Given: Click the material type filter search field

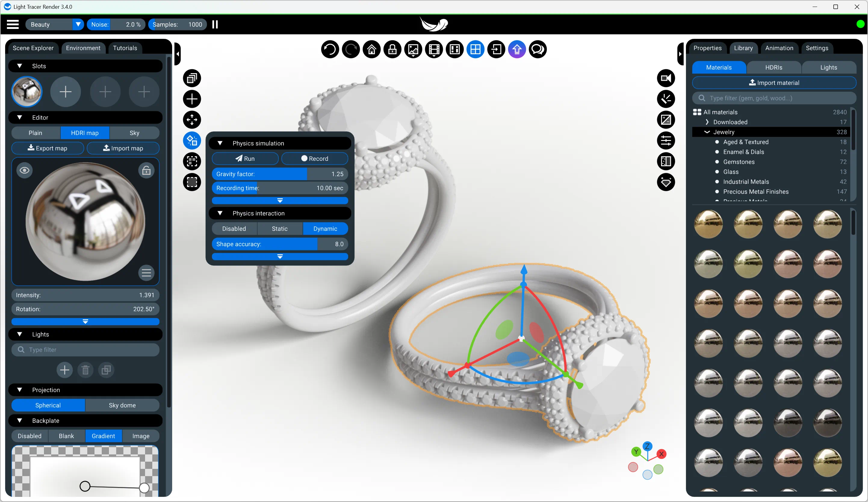Looking at the screenshot, I should [774, 98].
